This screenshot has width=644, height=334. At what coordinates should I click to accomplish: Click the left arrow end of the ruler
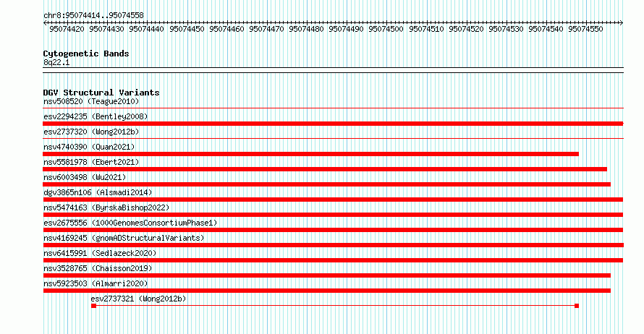tap(46, 23)
